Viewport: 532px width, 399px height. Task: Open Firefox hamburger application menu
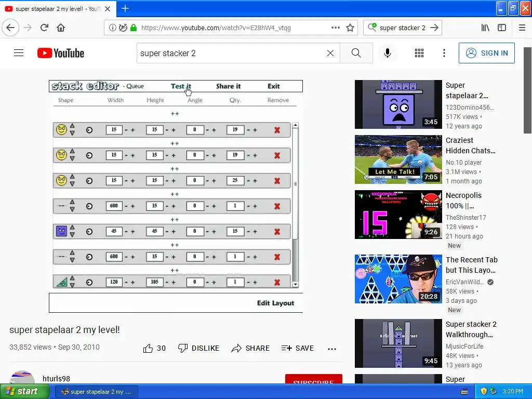click(x=522, y=28)
